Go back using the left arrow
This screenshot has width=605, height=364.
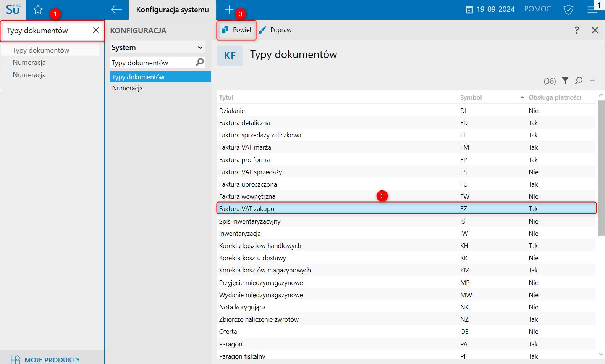[x=116, y=10]
